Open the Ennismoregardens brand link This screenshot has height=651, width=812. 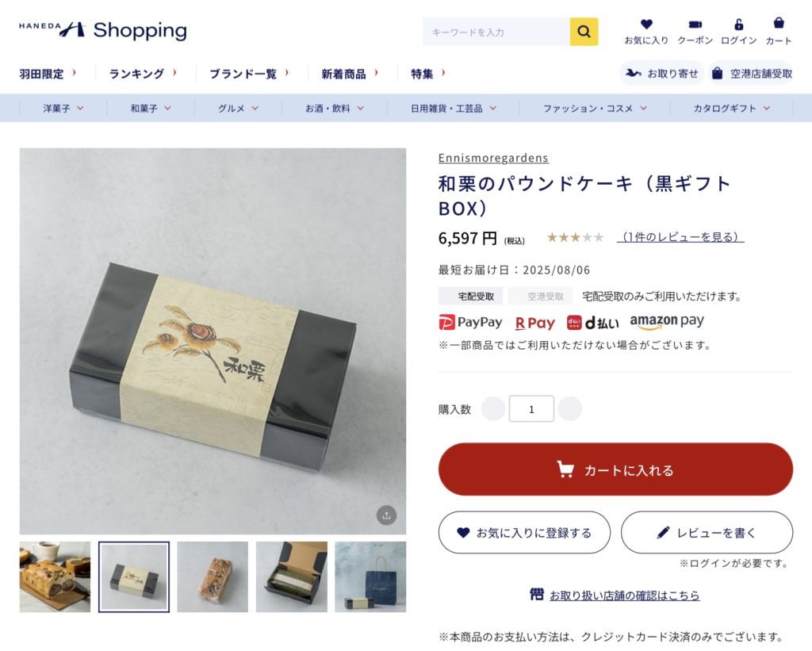pos(493,158)
